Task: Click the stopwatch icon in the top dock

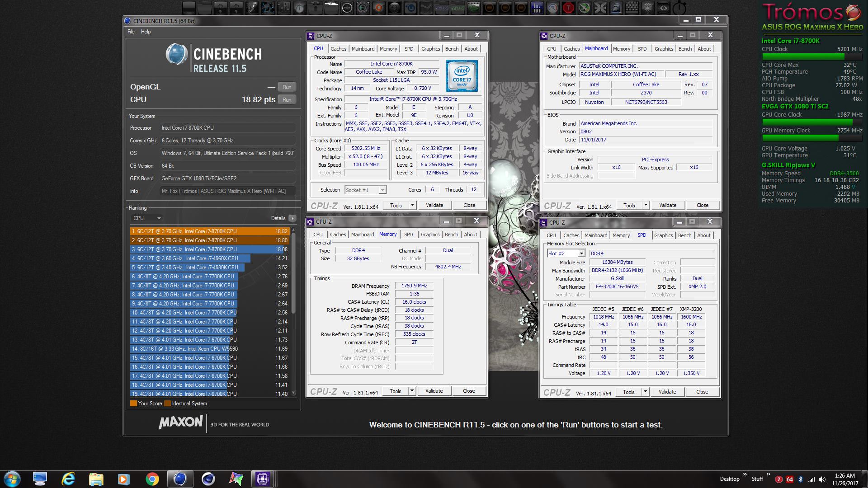Action: click(x=679, y=8)
